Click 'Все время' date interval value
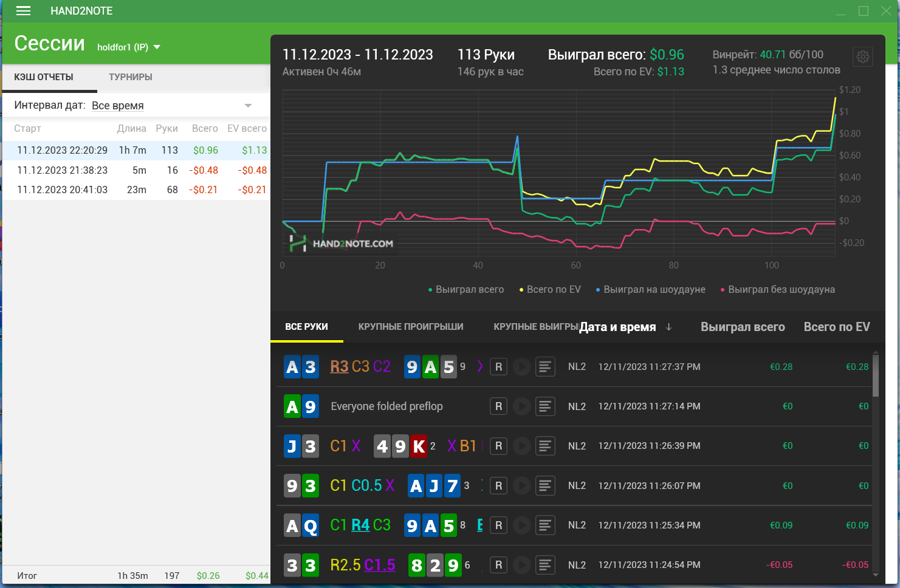 [118, 106]
